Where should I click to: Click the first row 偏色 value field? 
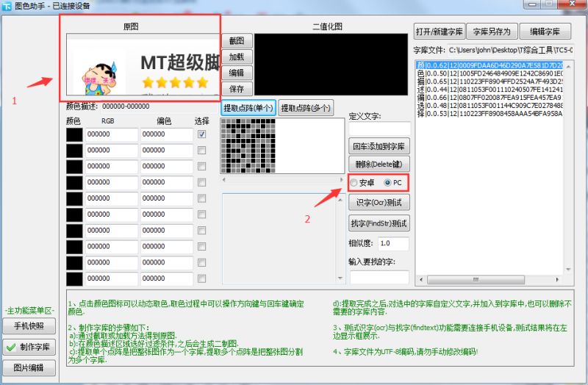167,134
